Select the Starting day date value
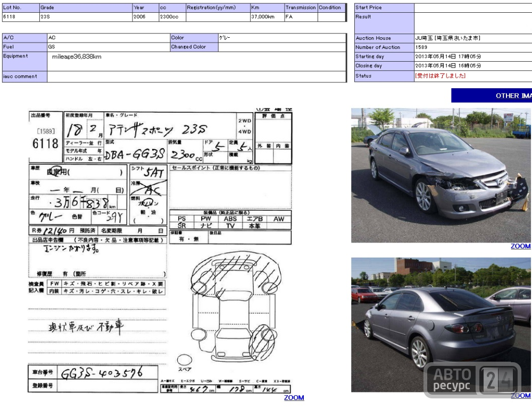The image size is (532, 409). point(448,56)
